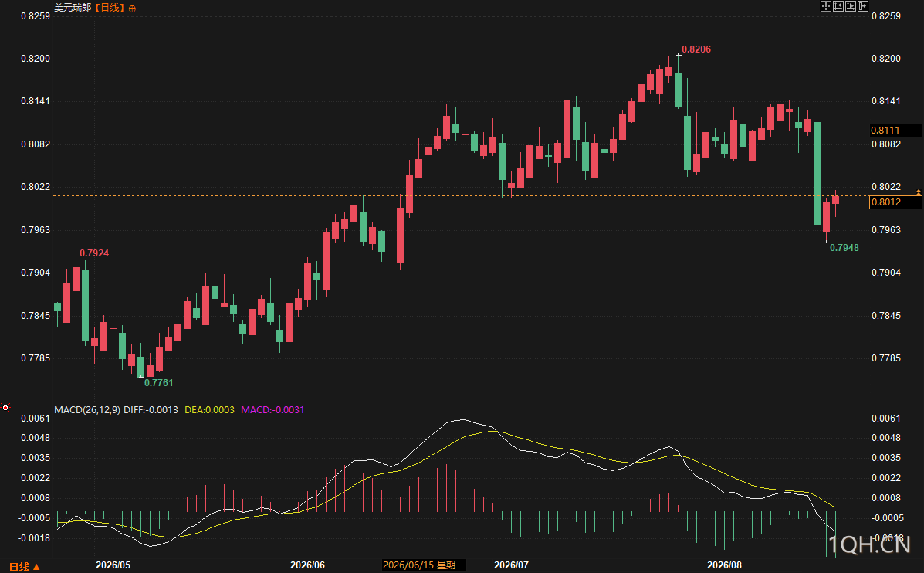
Task: Click the current price tag 0.8012
Action: 895,202
